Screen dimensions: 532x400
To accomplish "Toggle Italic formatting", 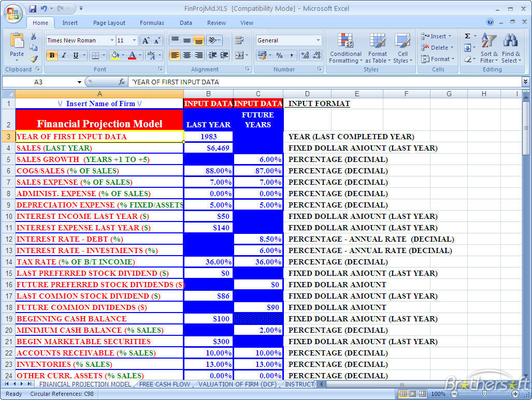I will coord(64,55).
